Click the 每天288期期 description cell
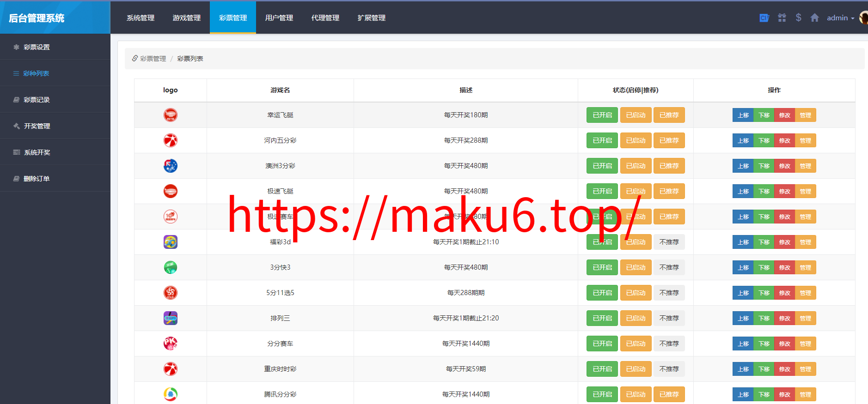This screenshot has width=868, height=404. [466, 293]
